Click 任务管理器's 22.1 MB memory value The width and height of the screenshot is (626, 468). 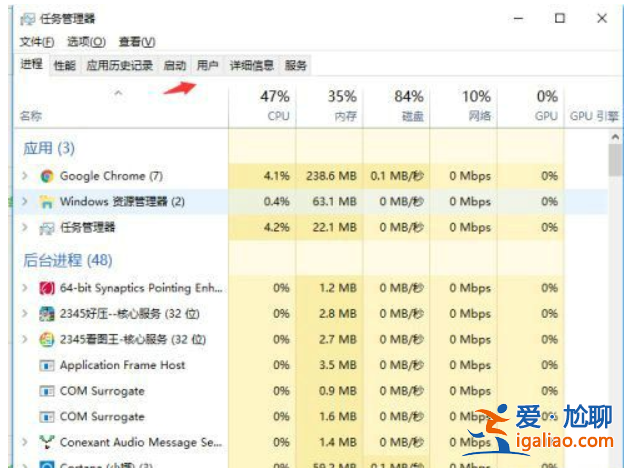pyautogui.click(x=335, y=227)
